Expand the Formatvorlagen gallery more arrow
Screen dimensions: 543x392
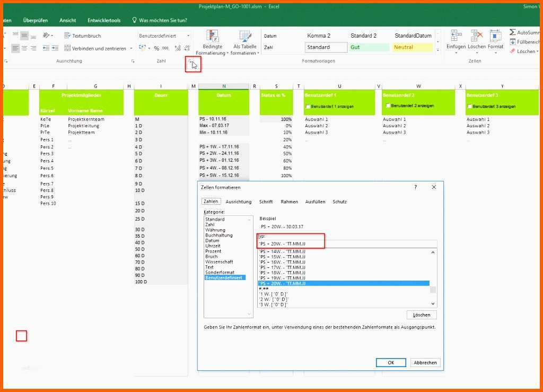coord(437,50)
